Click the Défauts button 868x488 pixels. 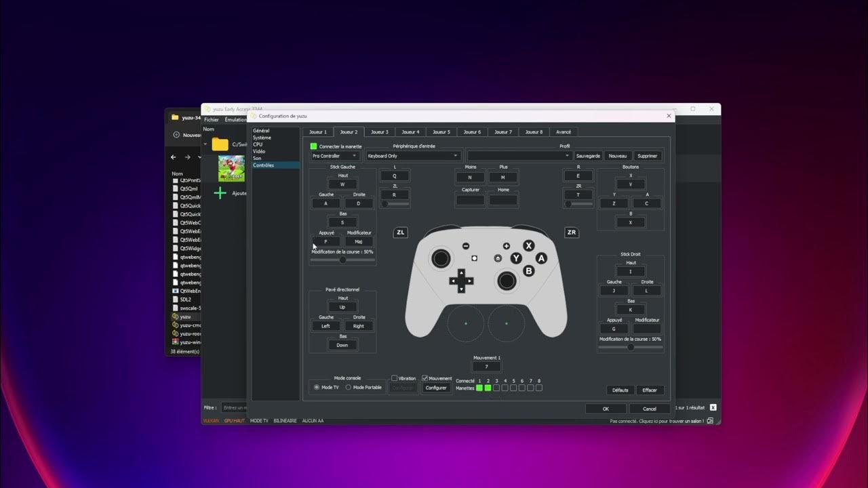pyautogui.click(x=620, y=390)
